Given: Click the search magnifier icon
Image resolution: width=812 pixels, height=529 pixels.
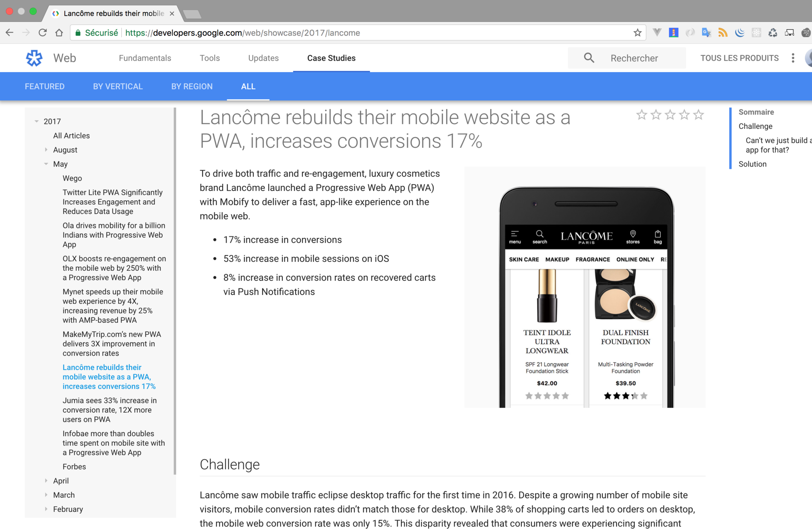Looking at the screenshot, I should [x=589, y=58].
